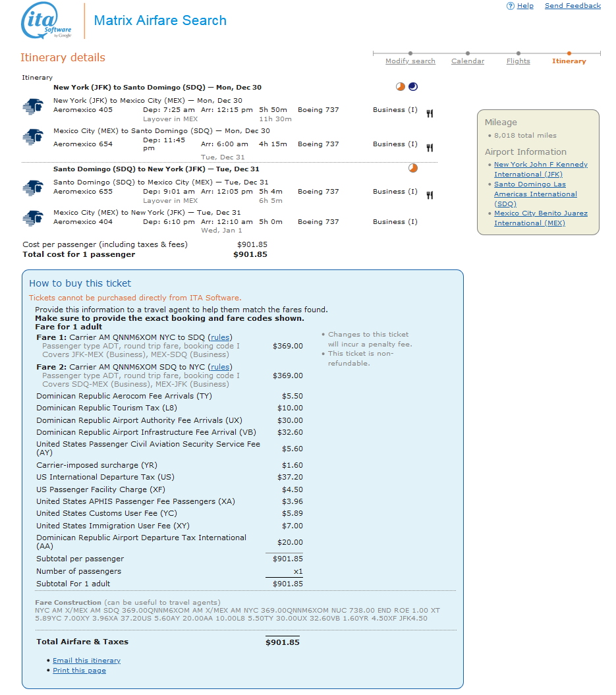Open Santo Domingo Las Americas airport link
Image resolution: width=616 pixels, height=695 pixels.
coord(536,194)
